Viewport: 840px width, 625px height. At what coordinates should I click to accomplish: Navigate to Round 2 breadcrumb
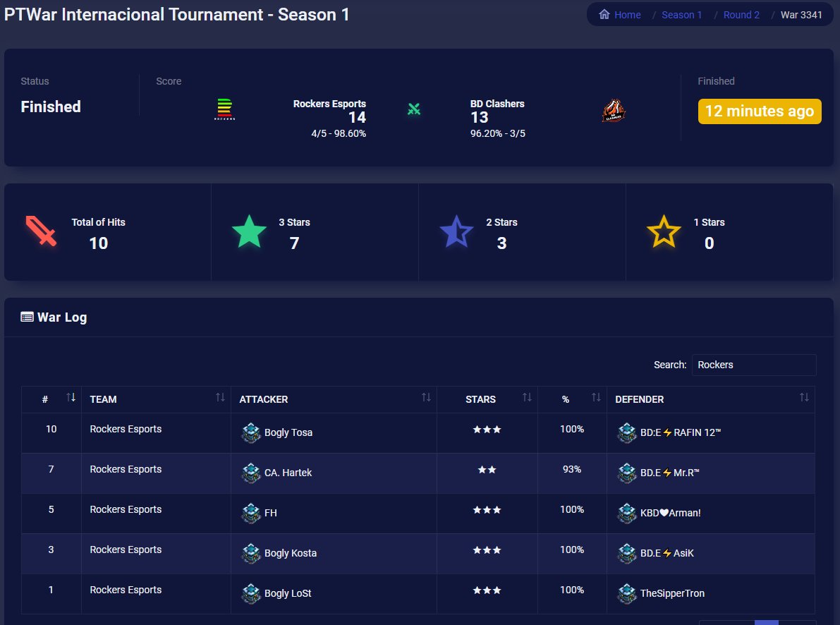741,15
